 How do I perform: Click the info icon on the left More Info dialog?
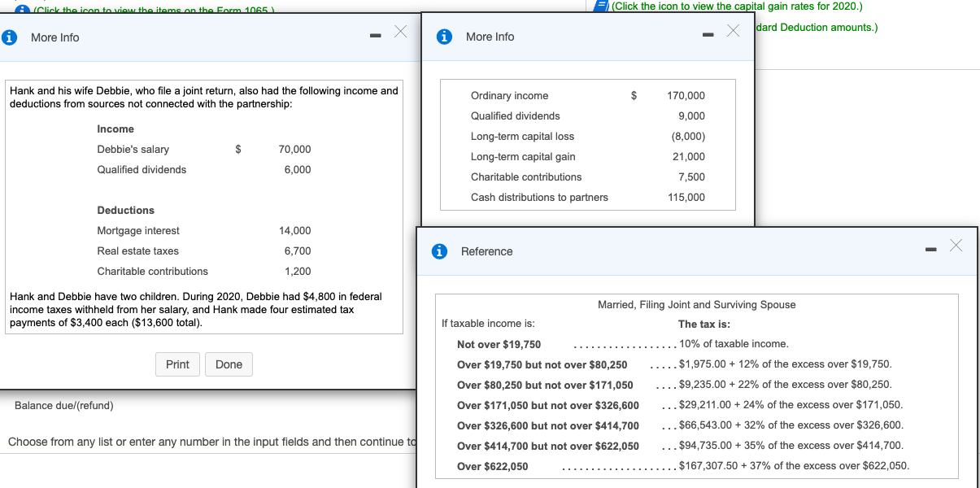(11, 37)
